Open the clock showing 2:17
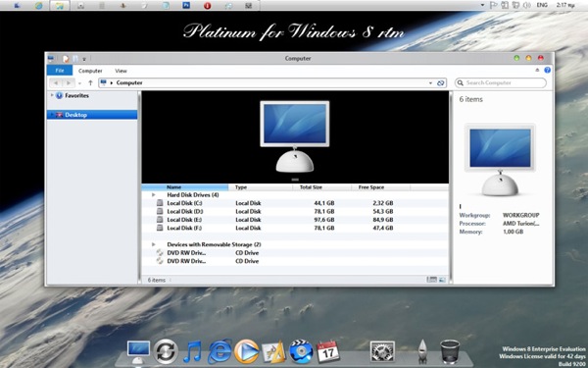Screen dimensions: 588x368 click(x=565, y=5)
